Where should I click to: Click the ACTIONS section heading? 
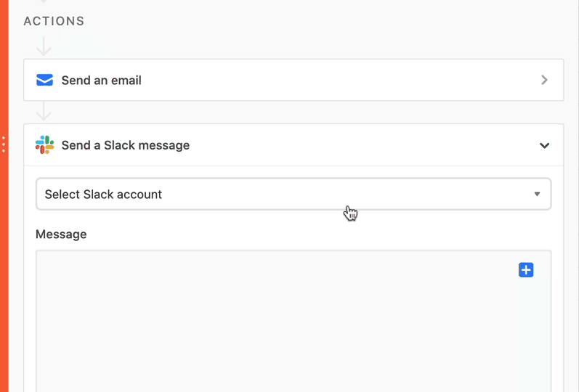(54, 21)
